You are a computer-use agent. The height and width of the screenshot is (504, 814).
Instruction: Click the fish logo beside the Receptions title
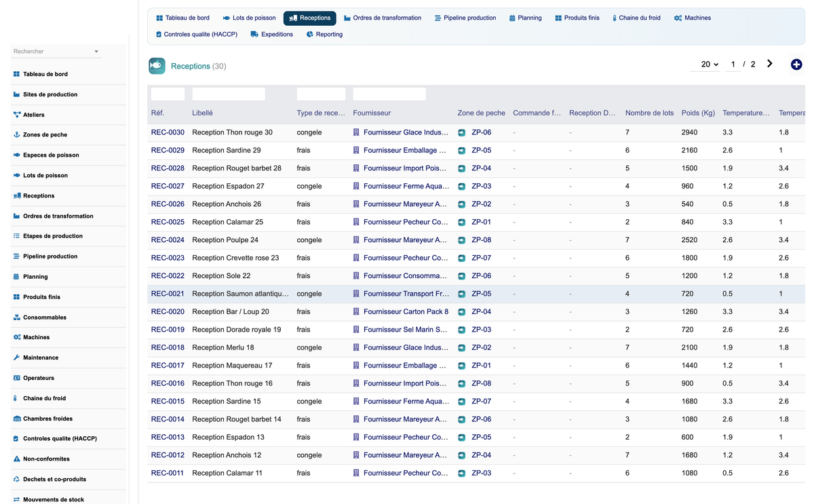point(157,66)
